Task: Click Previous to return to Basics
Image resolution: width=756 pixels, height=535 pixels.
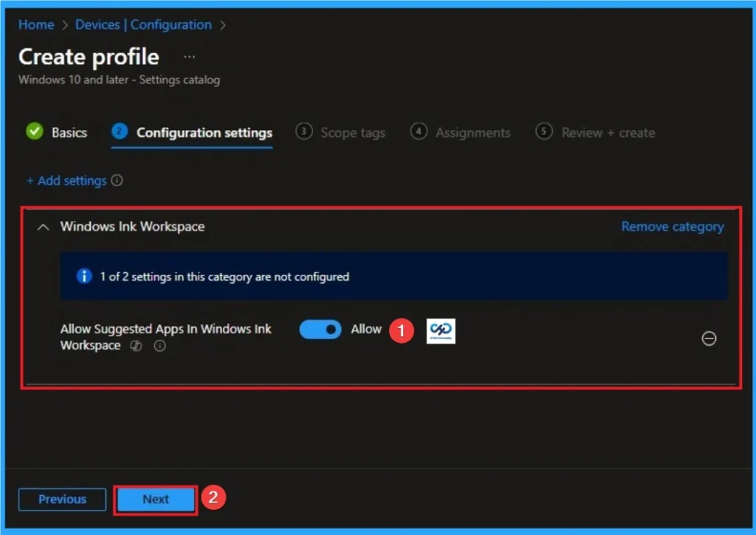Action: (62, 500)
